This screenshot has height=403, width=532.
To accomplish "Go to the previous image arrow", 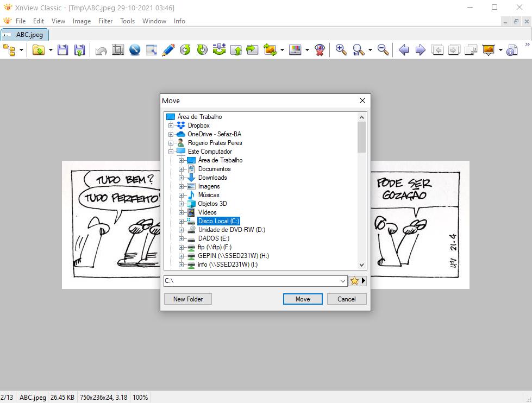I will pos(403,50).
